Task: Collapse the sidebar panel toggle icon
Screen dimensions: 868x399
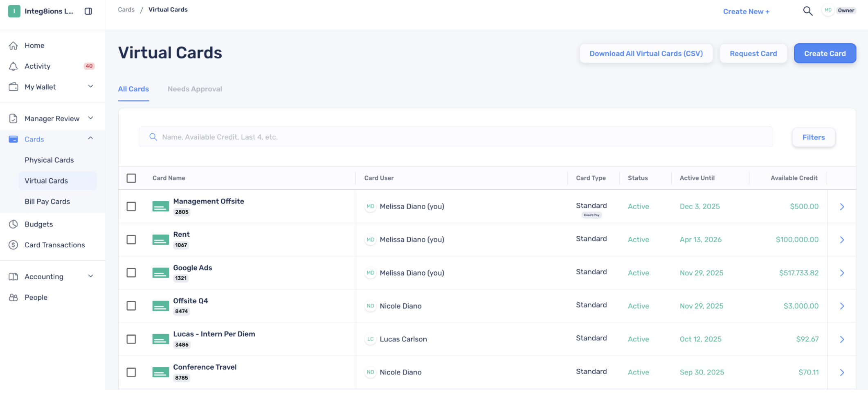Action: click(88, 11)
